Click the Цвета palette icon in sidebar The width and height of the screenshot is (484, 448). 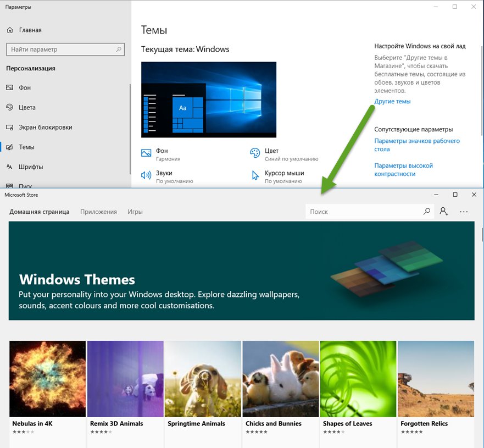click(x=9, y=107)
